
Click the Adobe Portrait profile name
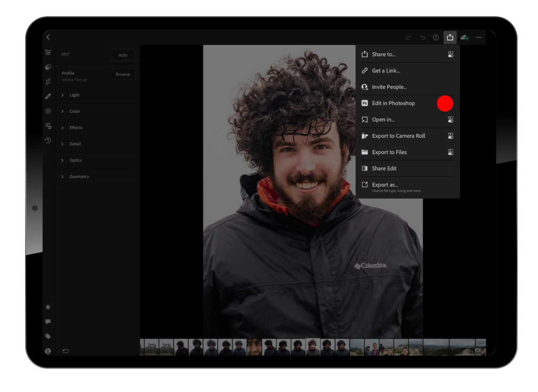pyautogui.click(x=75, y=80)
